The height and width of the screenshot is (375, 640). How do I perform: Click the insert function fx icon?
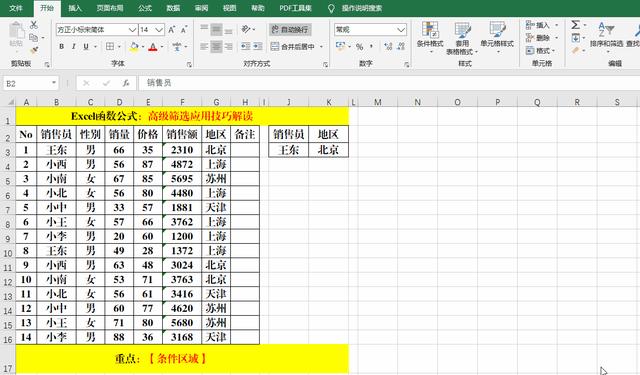pos(126,83)
